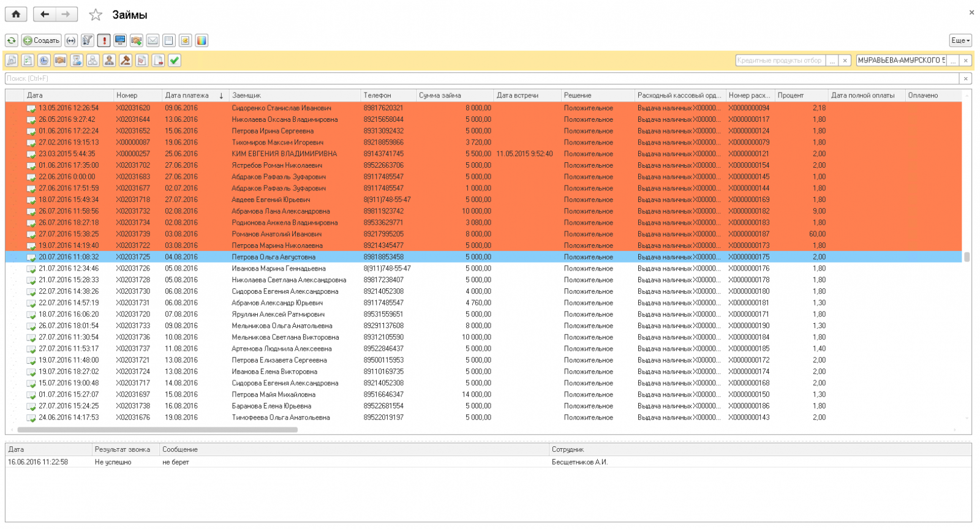This screenshot has width=980, height=529.
Task: Click the plain handshake icon in yellow bar
Action: pos(60,60)
